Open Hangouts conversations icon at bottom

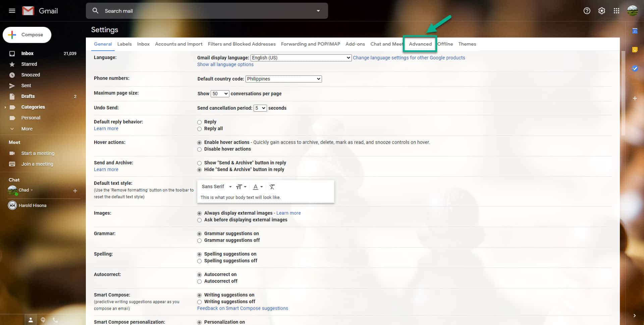(x=43, y=320)
